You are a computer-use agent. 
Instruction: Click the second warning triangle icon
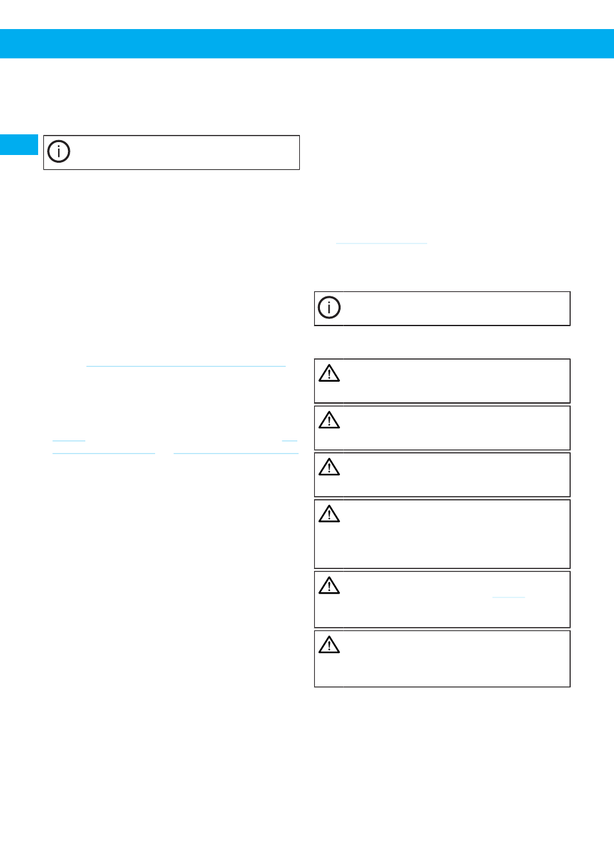[329, 420]
